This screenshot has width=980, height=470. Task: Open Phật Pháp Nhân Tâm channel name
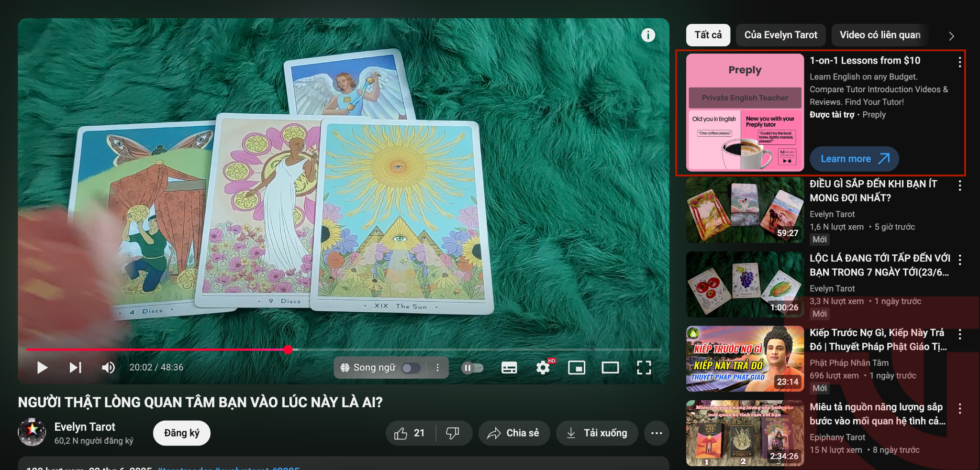849,363
